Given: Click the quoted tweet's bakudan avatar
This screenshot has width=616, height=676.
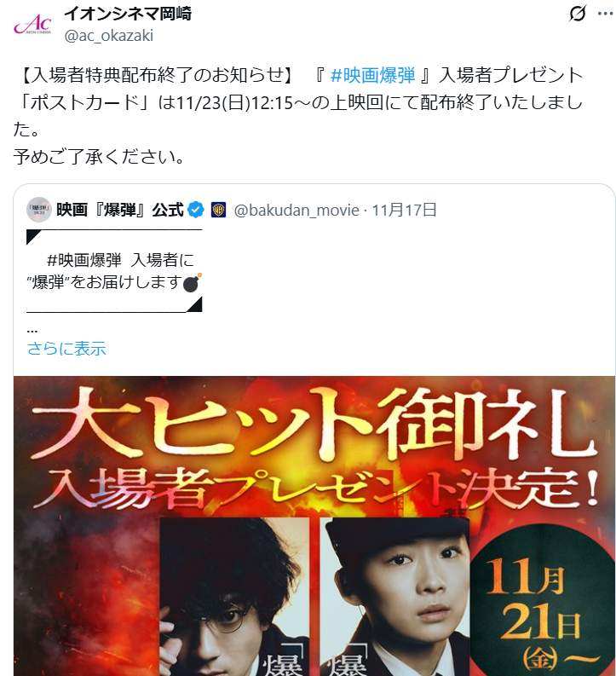Looking at the screenshot, I should pyautogui.click(x=39, y=210).
